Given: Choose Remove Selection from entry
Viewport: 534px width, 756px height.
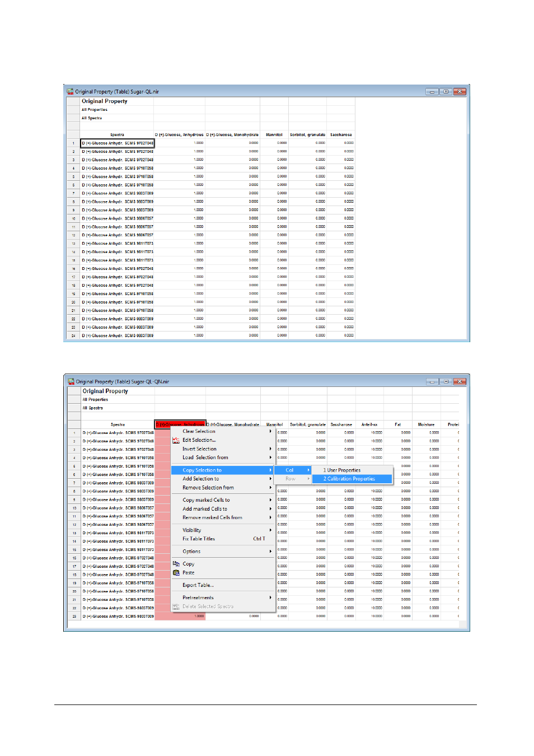Looking at the screenshot, I should (x=223, y=488).
